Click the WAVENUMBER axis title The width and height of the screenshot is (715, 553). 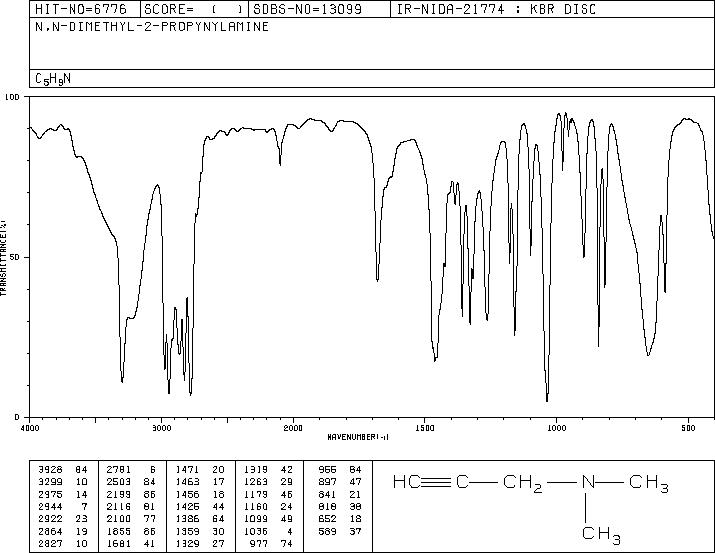click(x=358, y=437)
